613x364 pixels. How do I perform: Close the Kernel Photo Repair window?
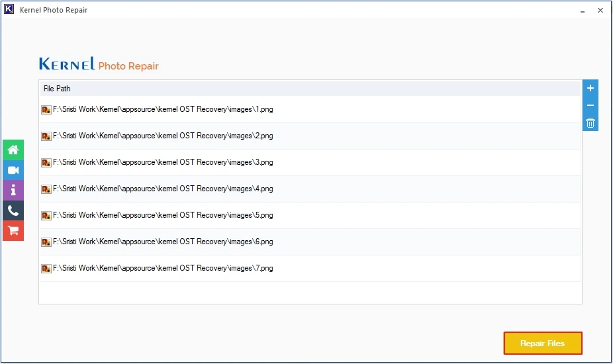600,10
